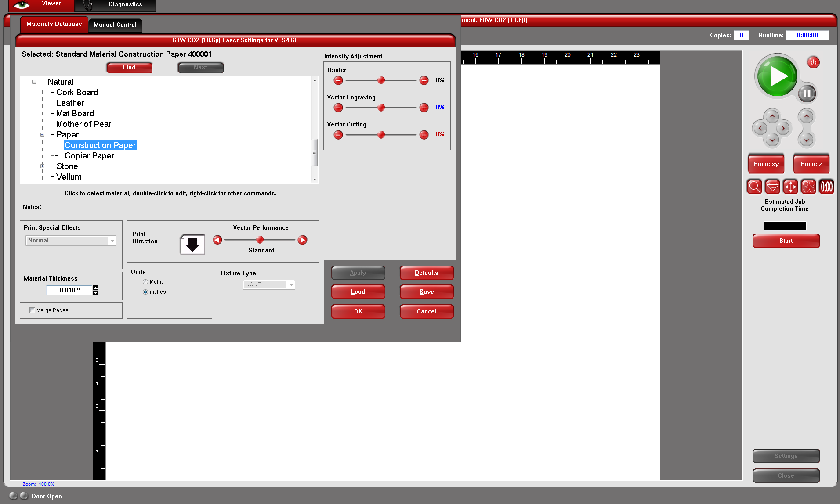This screenshot has width=840, height=504.
Task: Click the Find button
Action: click(x=129, y=68)
